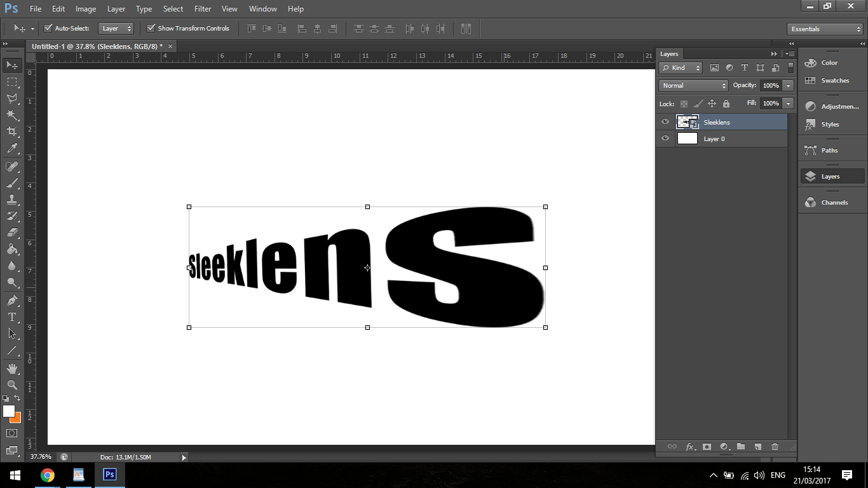Swap foreground and background colors

point(17,398)
